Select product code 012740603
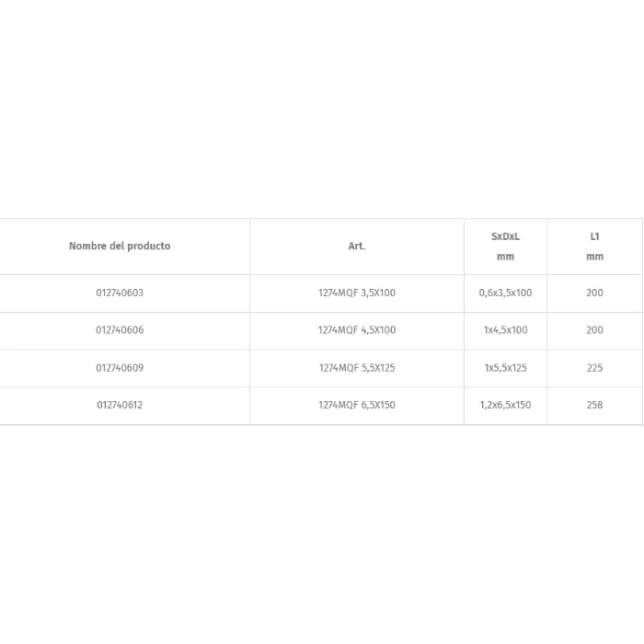The width and height of the screenshot is (644, 644). click(x=120, y=293)
